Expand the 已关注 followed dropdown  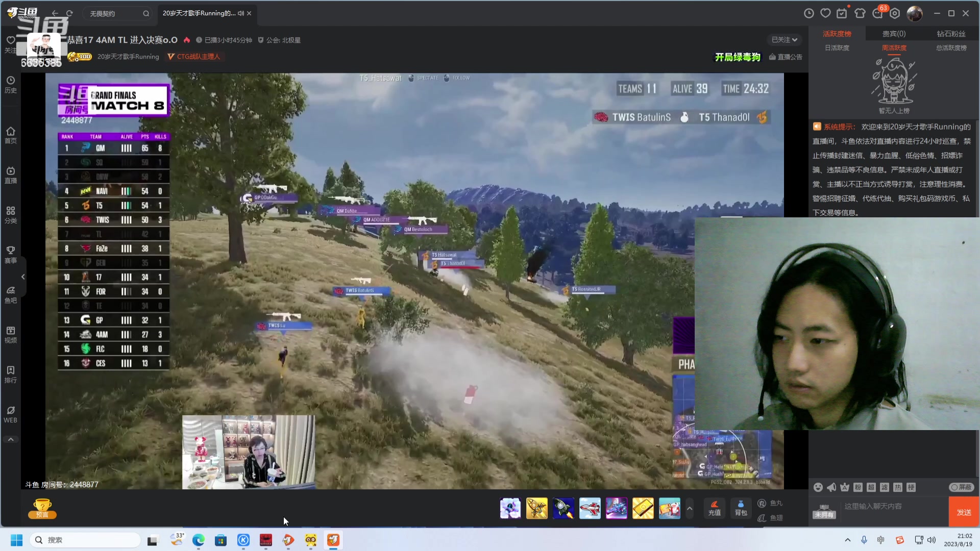pyautogui.click(x=785, y=40)
